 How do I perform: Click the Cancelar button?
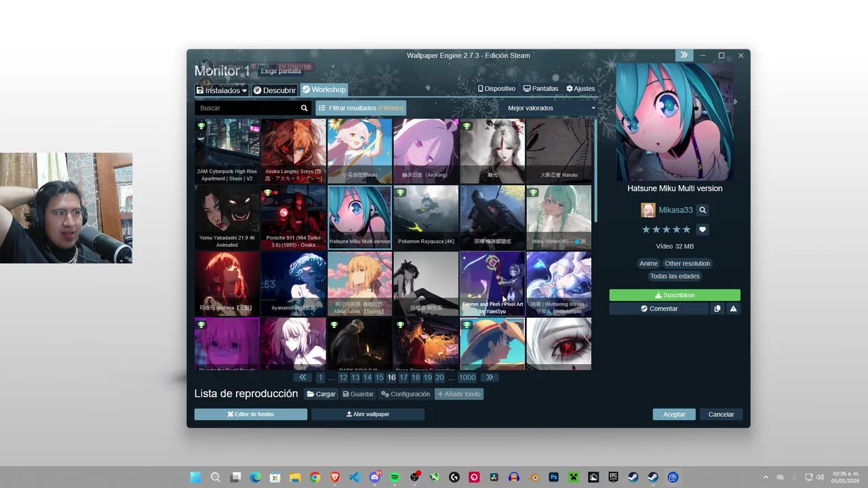click(x=721, y=414)
